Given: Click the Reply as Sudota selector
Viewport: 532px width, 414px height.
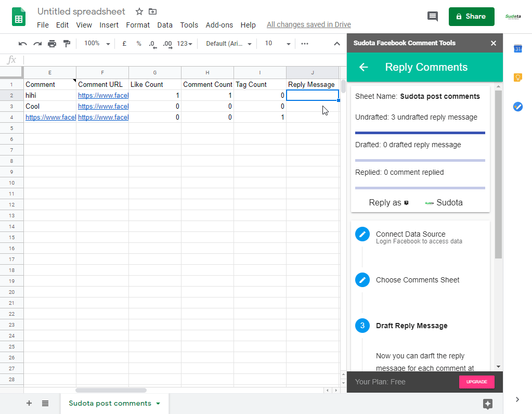Looking at the screenshot, I should pyautogui.click(x=444, y=203).
